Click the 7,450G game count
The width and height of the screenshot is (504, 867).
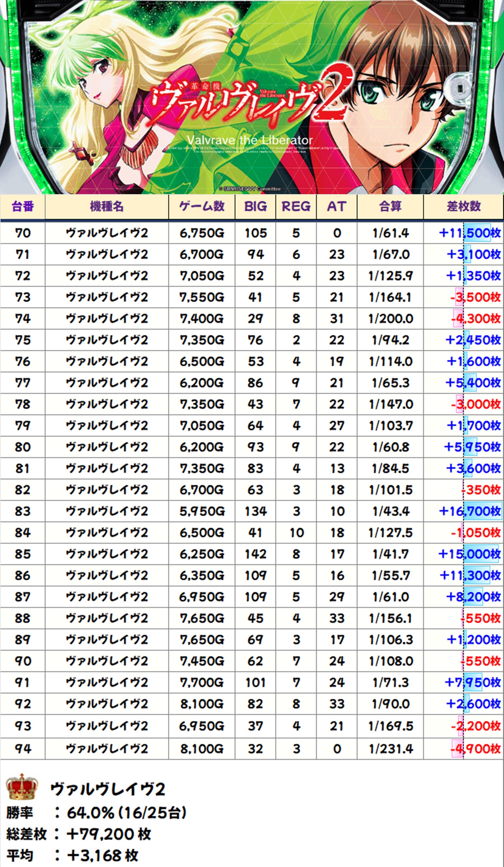coord(202,661)
